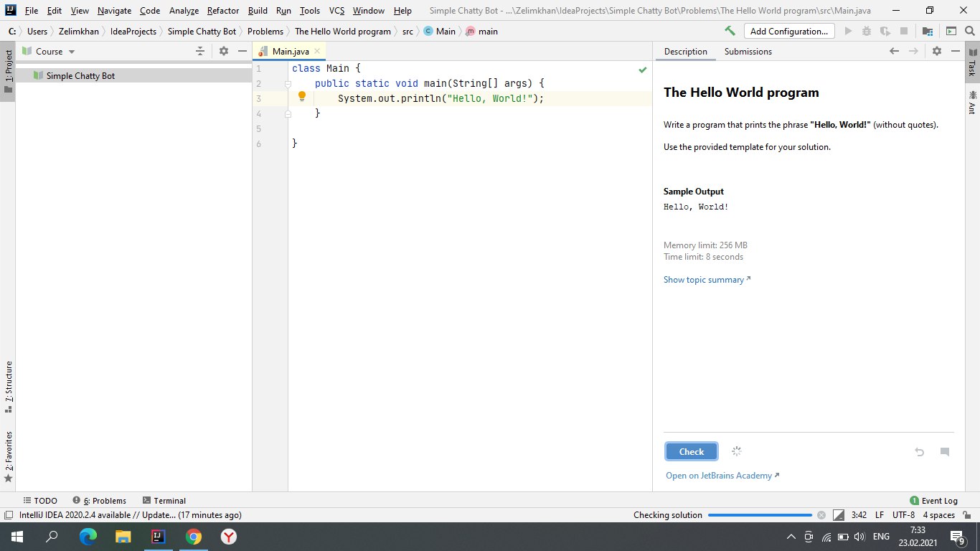This screenshot has width=980, height=551.
Task: Open Google Chrome from the taskbar
Action: pos(193,537)
